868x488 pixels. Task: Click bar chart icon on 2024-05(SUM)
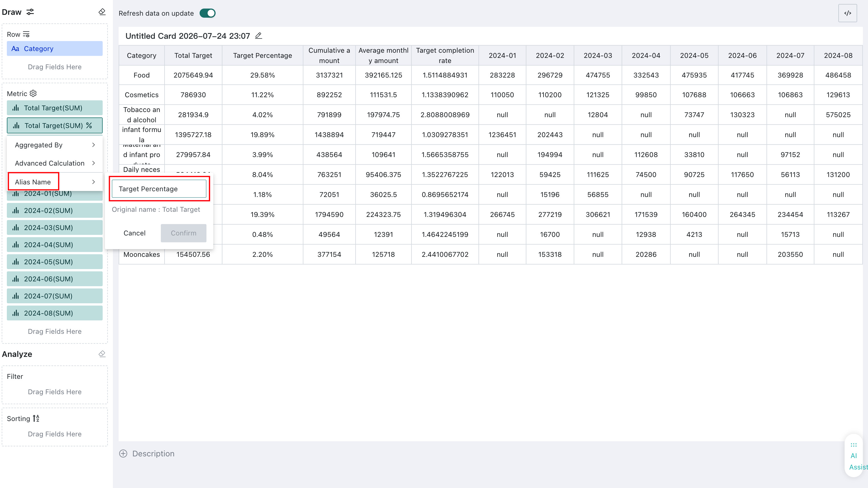[x=15, y=262]
